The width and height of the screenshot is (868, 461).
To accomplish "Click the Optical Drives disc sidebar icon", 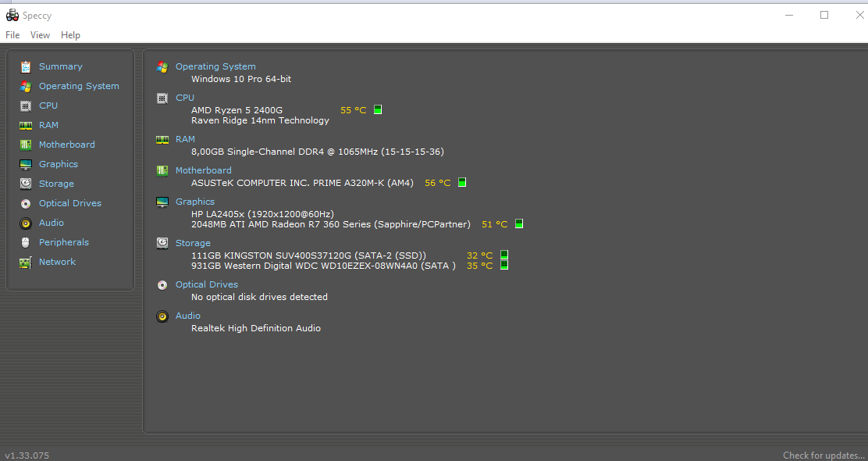I will (x=26, y=203).
